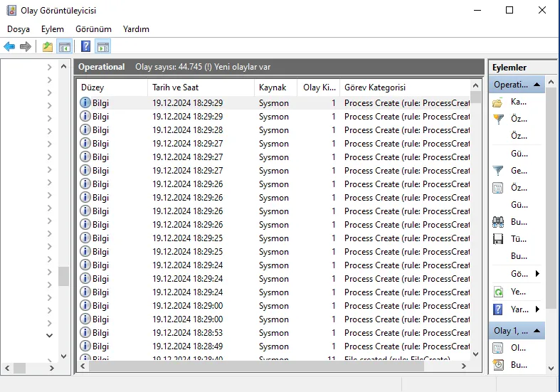Open the Yardım menu
Viewport: 560px width, 392px height.
[x=136, y=29]
